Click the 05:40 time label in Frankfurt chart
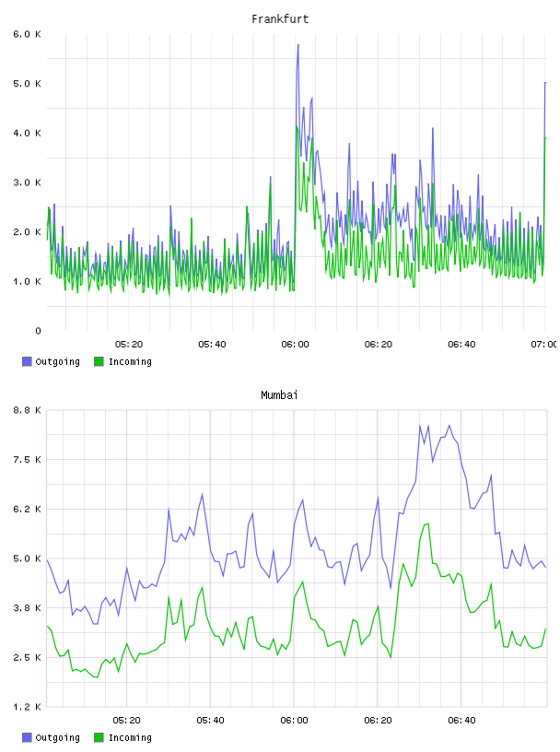 tap(212, 344)
